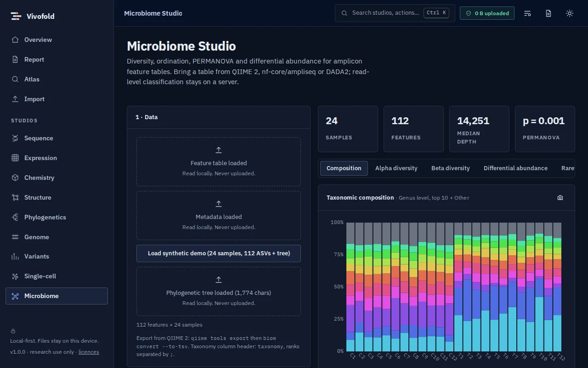Open the Sequence studio label
This screenshot has height=368, width=588.
(x=39, y=138)
